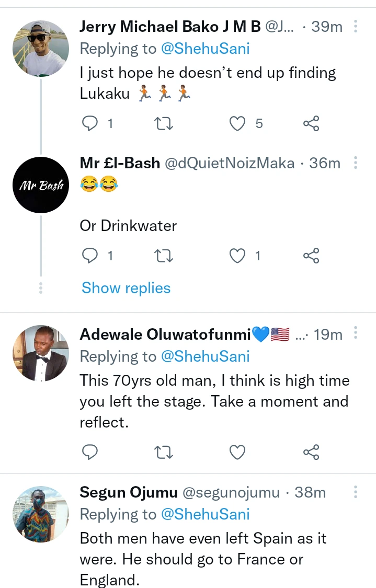The image size is (376, 588).
Task: Retweet Mr £l-Bash's Drinkwater tweet
Action: (164, 256)
